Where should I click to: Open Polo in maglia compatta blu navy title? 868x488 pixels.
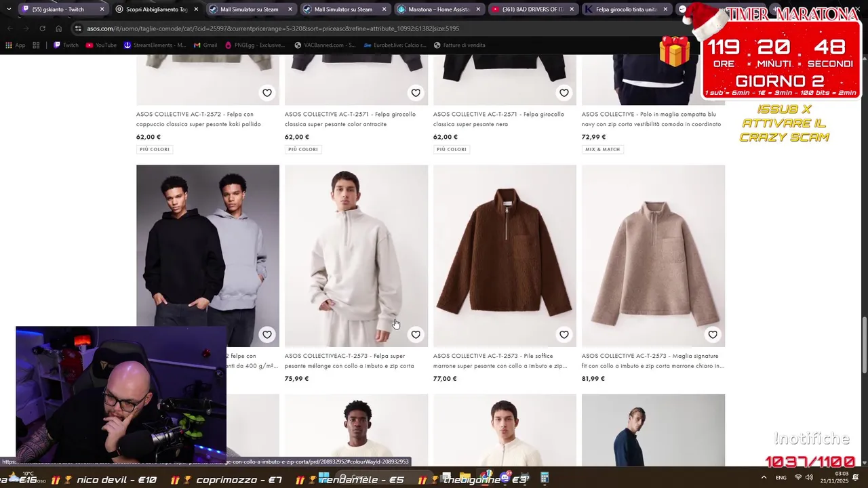click(x=651, y=119)
